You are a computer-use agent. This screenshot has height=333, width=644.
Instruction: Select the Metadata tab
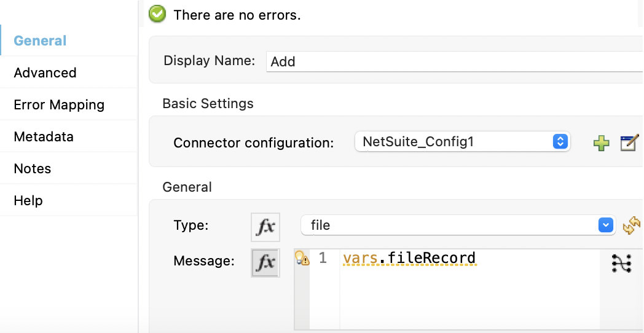click(44, 136)
